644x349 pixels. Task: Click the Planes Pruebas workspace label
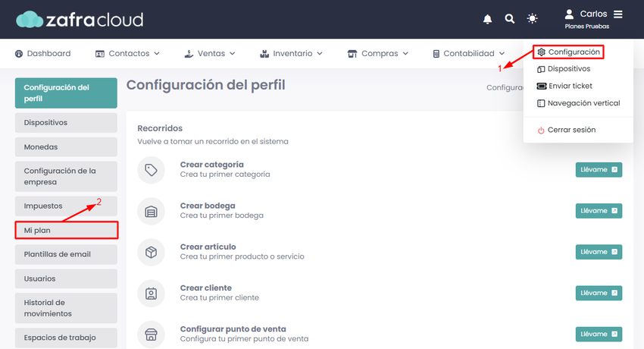click(587, 27)
